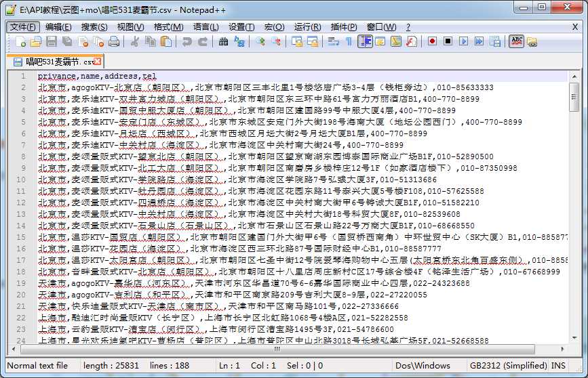Open the 插件(P) menu
Viewport: 588px width, 378px height.
(343, 27)
